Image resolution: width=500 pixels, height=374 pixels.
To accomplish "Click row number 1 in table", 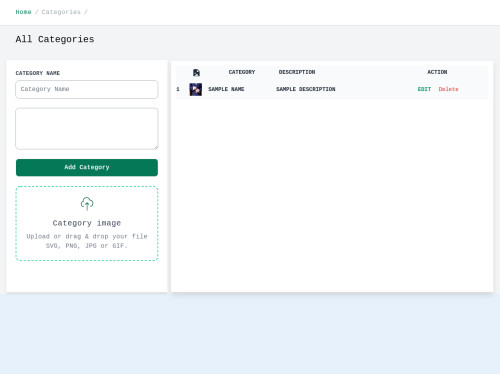I will [x=178, y=89].
